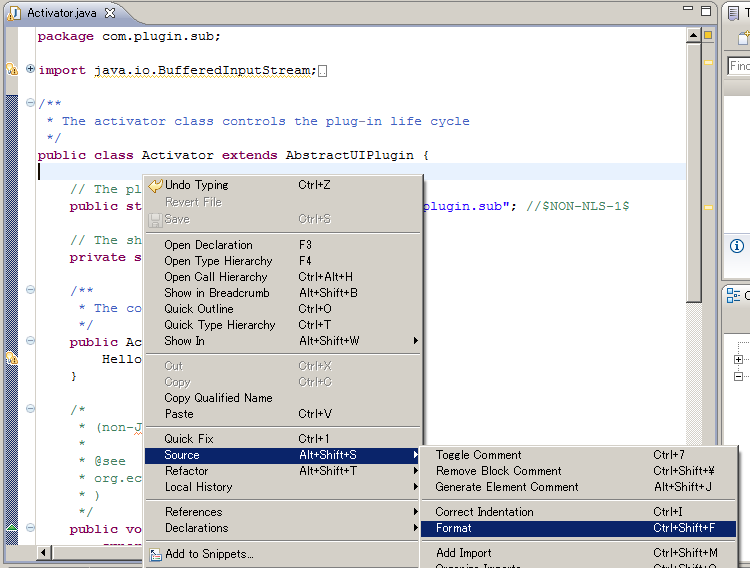Open the Declarations submenu
This screenshot has width=750, height=568.
pos(283,528)
